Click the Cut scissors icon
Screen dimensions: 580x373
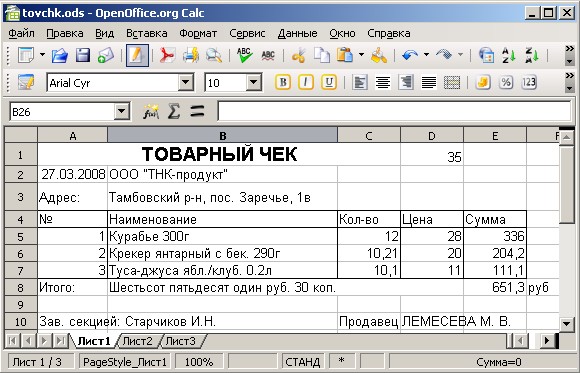pyautogui.click(x=299, y=56)
